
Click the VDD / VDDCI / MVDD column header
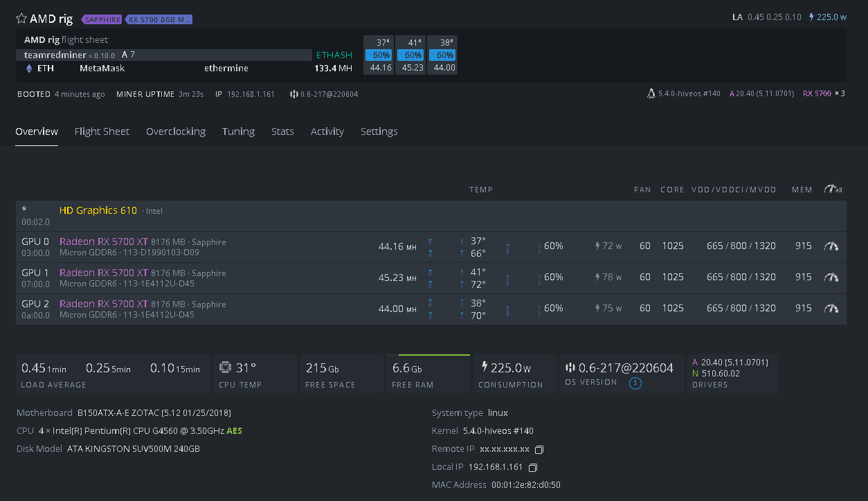pos(734,190)
